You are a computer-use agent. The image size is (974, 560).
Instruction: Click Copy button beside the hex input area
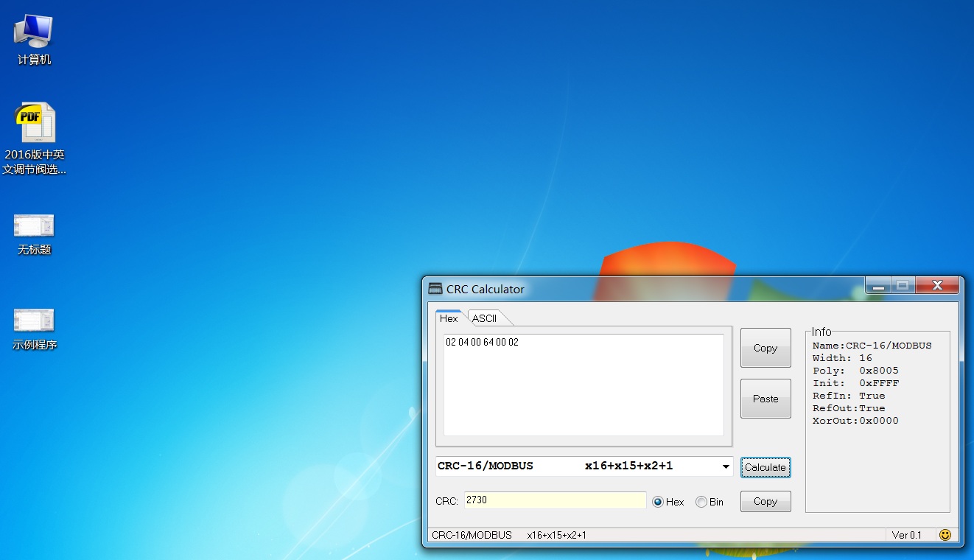tap(765, 348)
